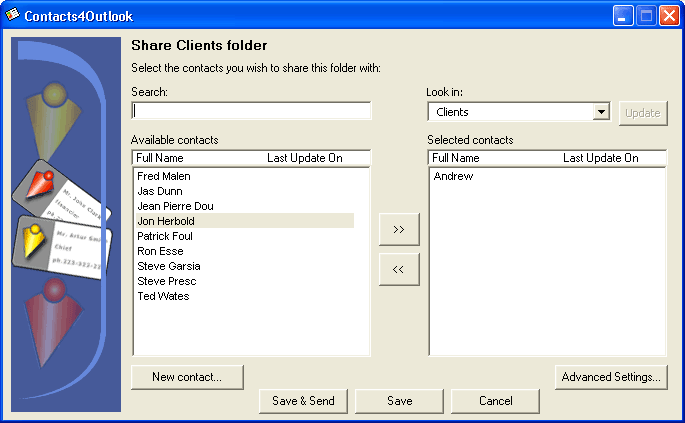This screenshot has width=685, height=423.
Task: Open Advanced Settings...
Action: (x=611, y=377)
